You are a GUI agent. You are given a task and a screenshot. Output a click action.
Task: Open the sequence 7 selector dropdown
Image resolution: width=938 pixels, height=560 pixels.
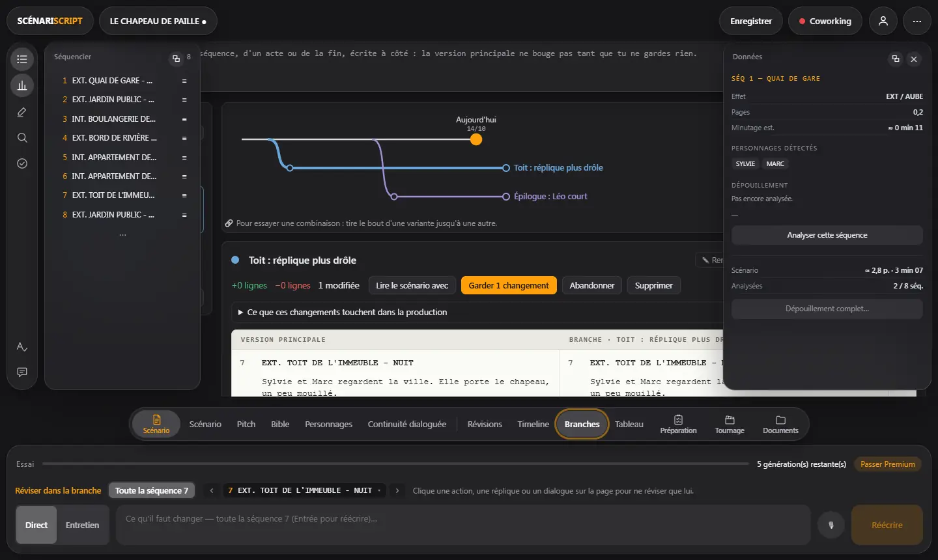(305, 490)
